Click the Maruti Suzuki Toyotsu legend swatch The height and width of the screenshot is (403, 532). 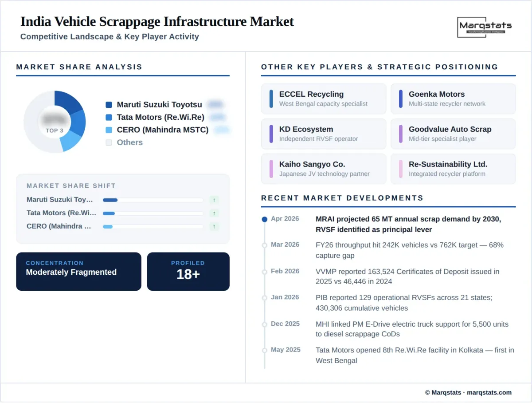[x=109, y=105]
